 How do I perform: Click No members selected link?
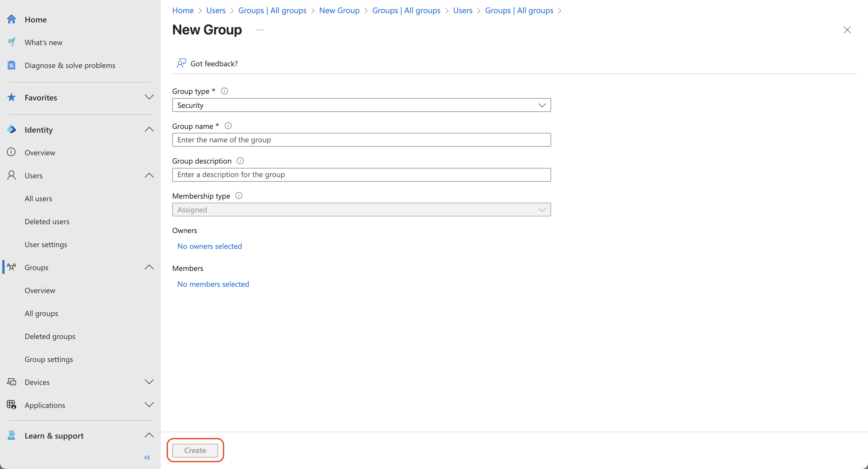point(213,284)
